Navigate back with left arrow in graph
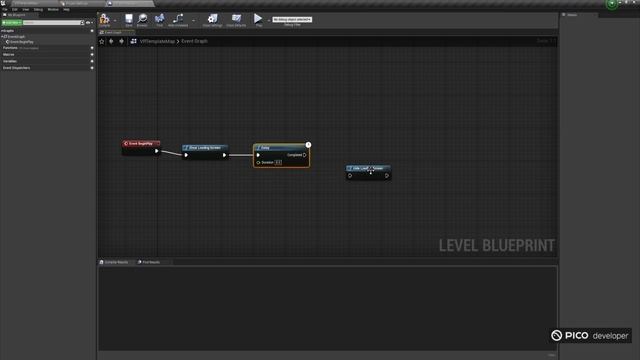This screenshot has width=640, height=360. (x=111, y=41)
